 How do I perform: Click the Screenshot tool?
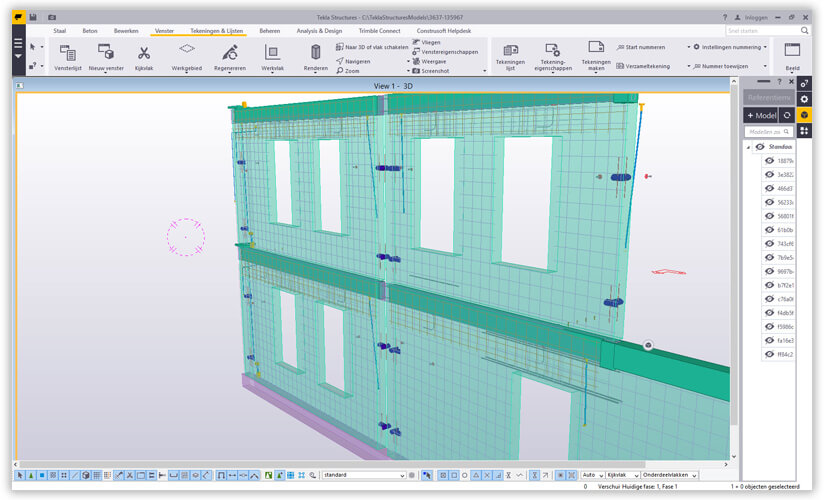click(x=434, y=71)
